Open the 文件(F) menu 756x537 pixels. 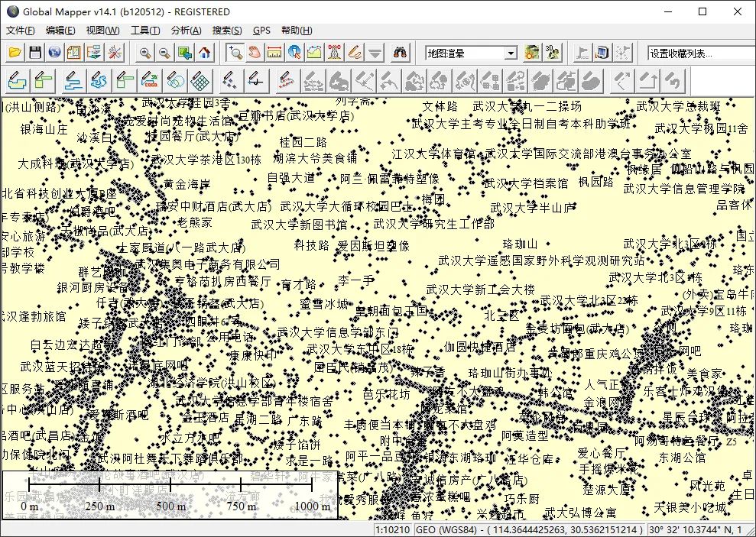click(20, 31)
